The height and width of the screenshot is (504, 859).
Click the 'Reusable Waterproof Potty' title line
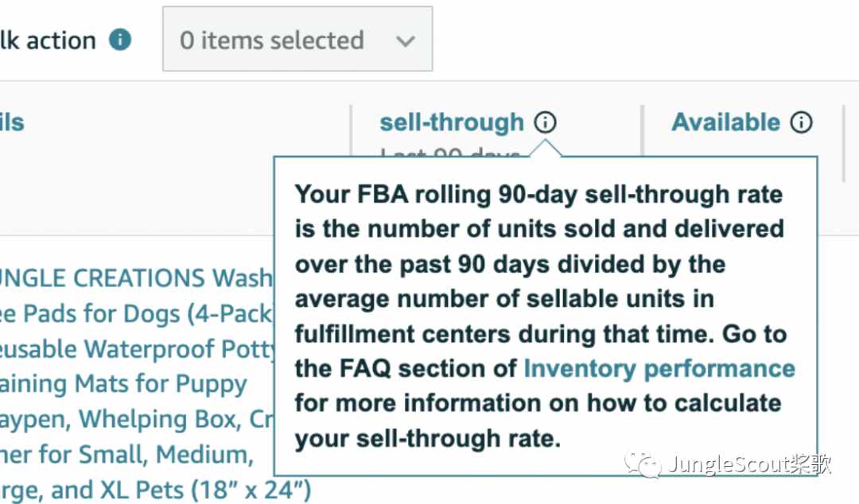(137, 350)
